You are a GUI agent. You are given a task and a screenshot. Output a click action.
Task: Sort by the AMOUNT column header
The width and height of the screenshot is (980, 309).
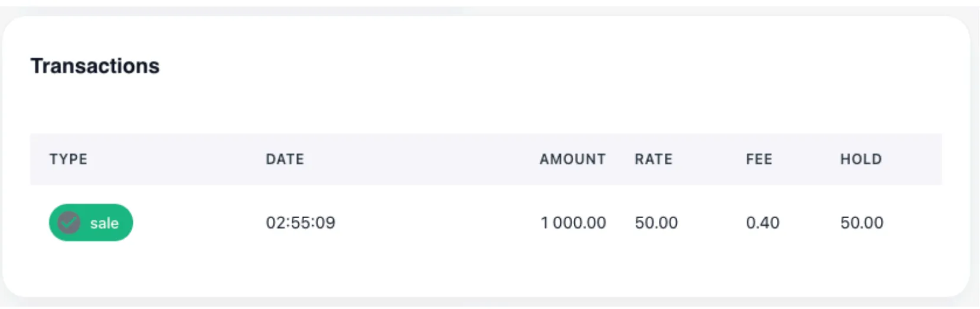[572, 159]
